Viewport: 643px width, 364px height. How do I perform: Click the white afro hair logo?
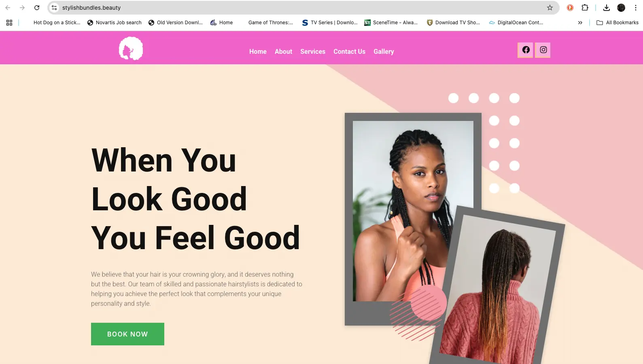(x=131, y=49)
